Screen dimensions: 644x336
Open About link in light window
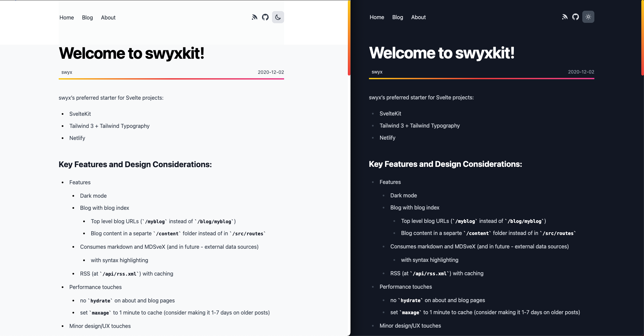point(108,17)
